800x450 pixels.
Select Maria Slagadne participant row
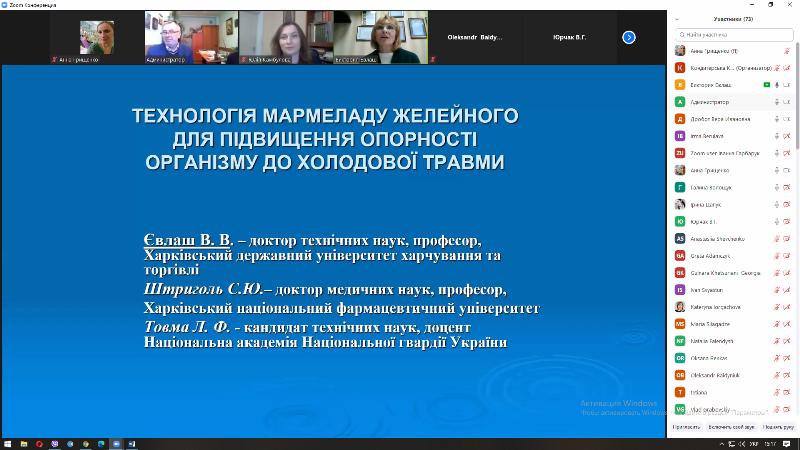[x=733, y=324]
